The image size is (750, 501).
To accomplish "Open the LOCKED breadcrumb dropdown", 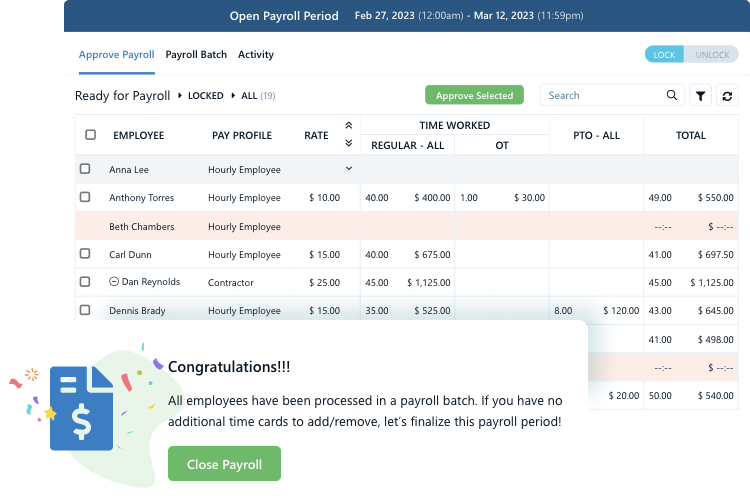I will click(206, 96).
